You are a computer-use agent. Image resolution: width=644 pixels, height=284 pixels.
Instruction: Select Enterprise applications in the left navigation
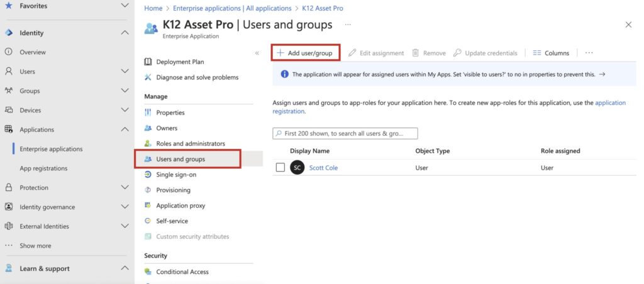point(51,149)
